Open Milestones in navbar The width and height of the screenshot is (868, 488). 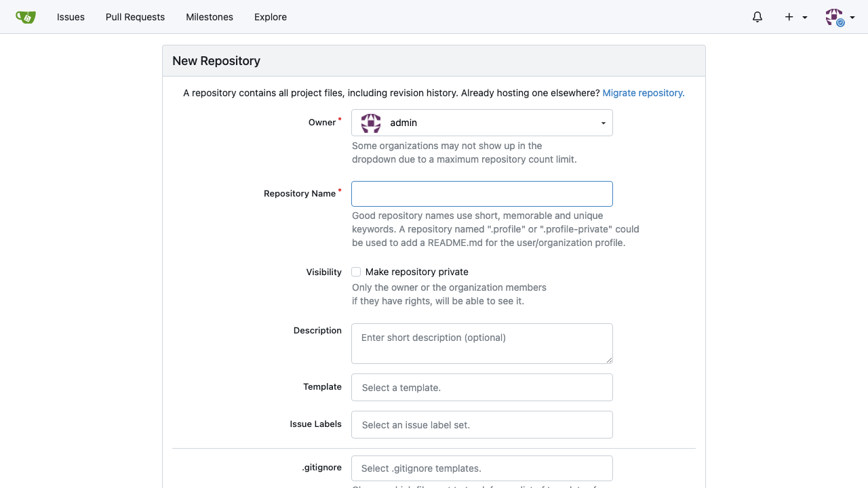tap(210, 17)
